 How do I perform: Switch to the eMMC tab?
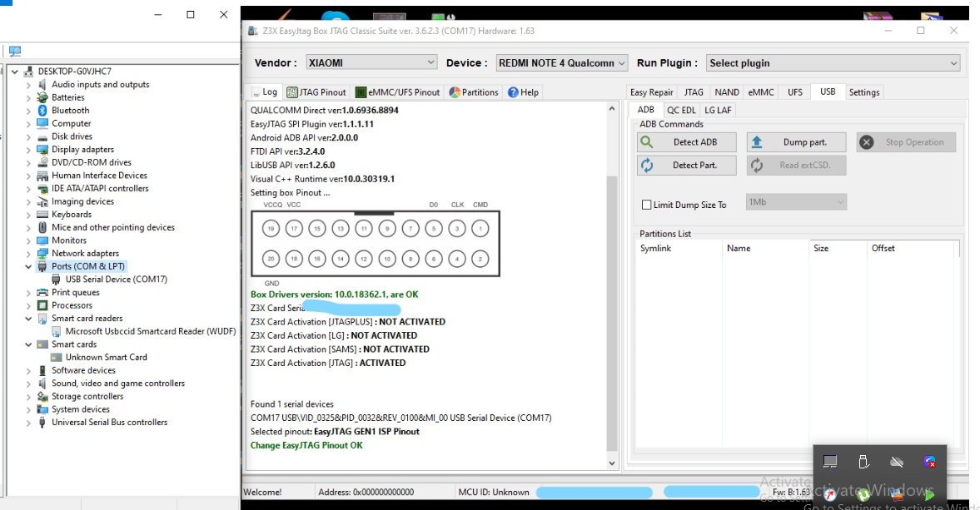tap(760, 92)
